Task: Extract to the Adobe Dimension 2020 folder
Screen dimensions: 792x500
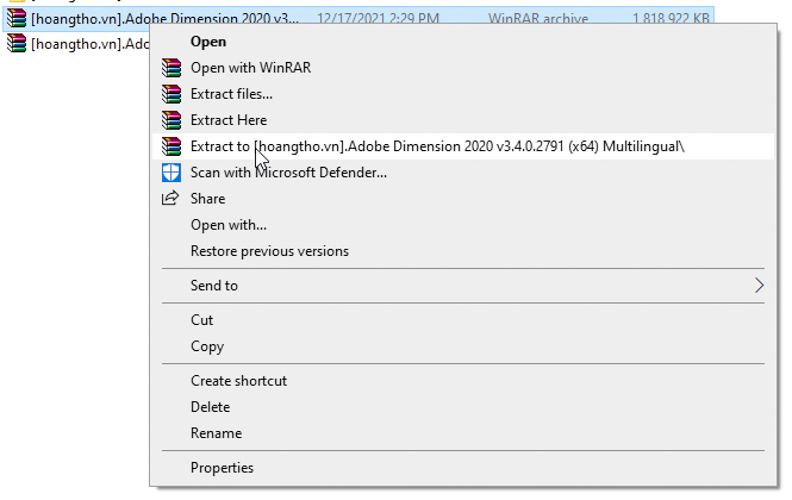Action: [x=463, y=146]
